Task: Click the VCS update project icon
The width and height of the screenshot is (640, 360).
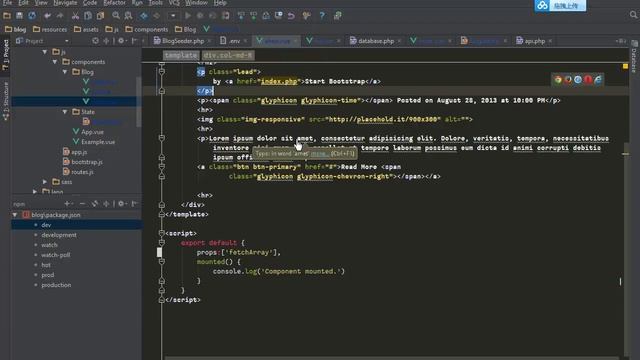Action: pos(241,16)
